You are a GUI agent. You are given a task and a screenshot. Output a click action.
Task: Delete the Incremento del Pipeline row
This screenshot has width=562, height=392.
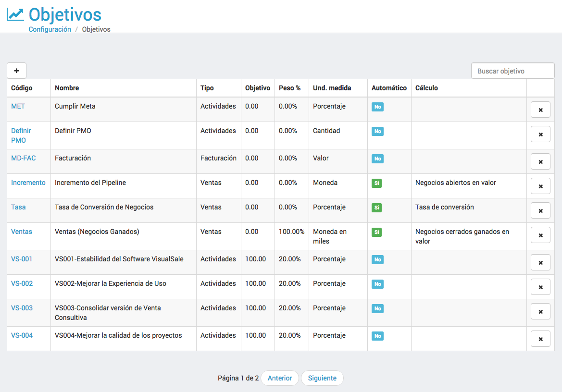pyautogui.click(x=540, y=186)
